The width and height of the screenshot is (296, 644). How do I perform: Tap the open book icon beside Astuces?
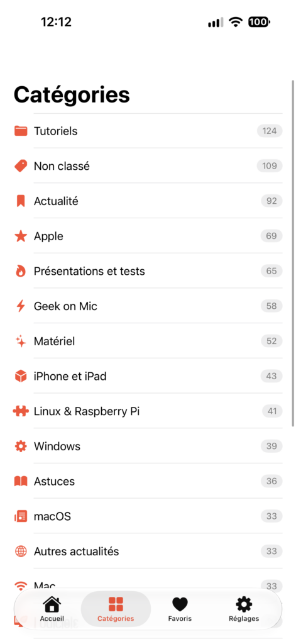tap(21, 481)
